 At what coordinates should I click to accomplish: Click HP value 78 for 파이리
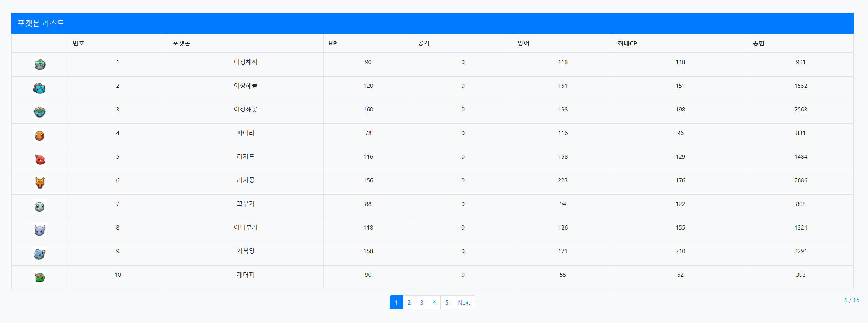tap(368, 133)
